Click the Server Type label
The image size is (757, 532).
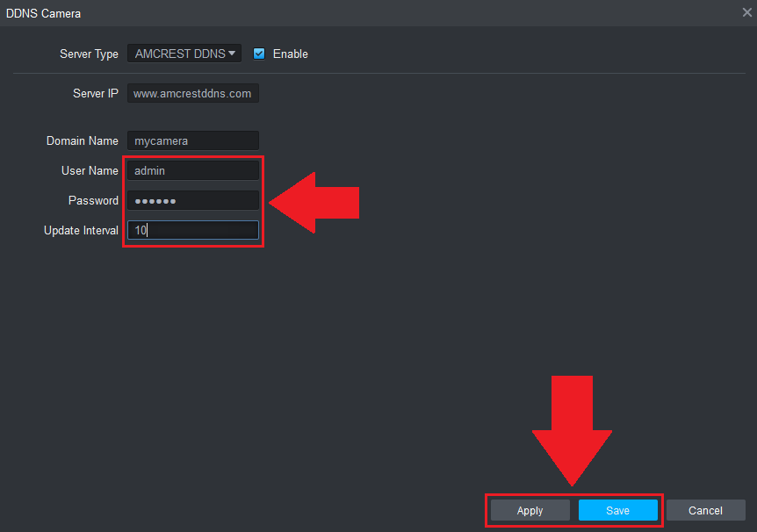click(89, 54)
